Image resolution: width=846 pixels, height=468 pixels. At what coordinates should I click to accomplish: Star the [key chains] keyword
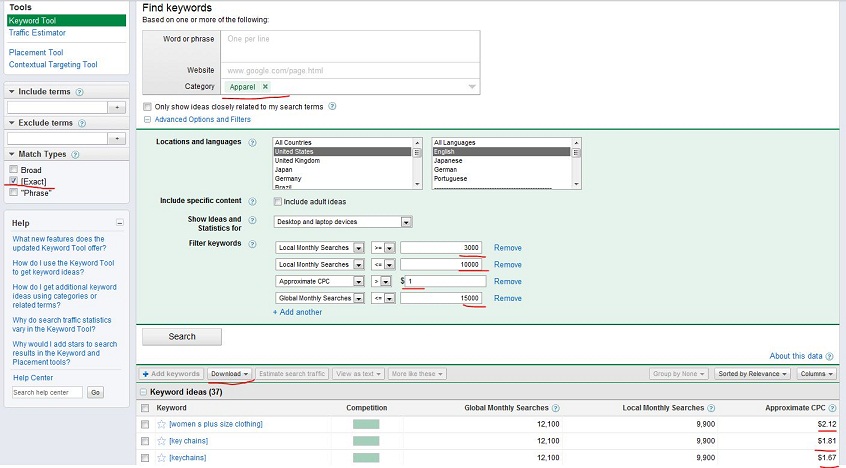[161, 441]
